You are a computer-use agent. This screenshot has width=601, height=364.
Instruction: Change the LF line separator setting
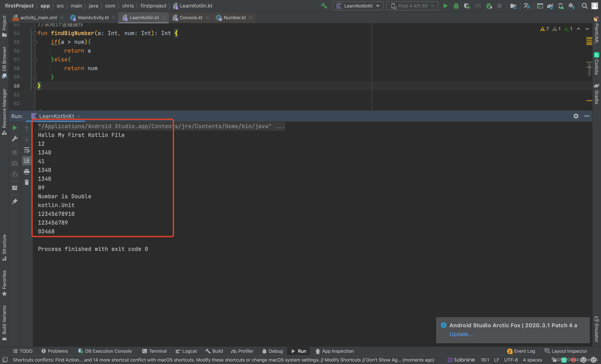tap(497, 360)
